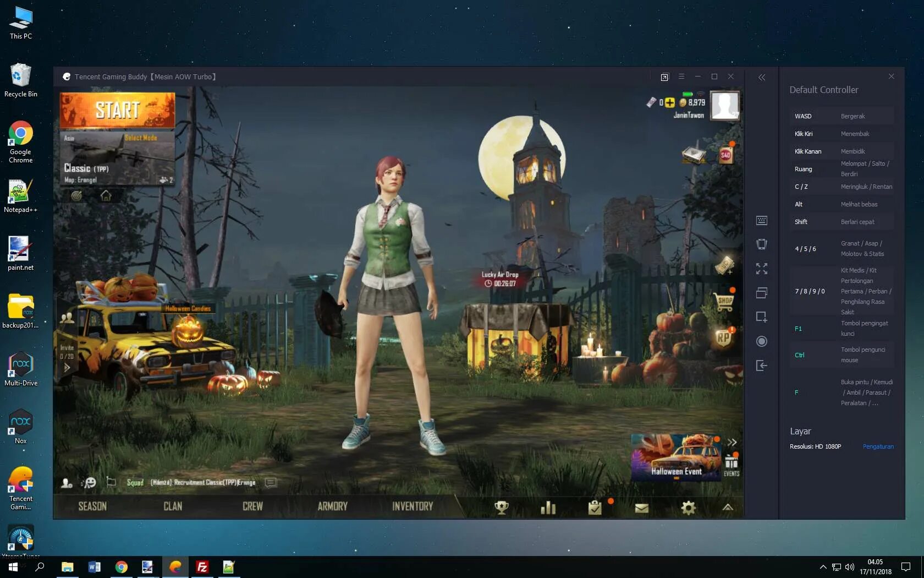
Task: Collapse the sidebar with double-chevron toggle
Action: pyautogui.click(x=762, y=78)
